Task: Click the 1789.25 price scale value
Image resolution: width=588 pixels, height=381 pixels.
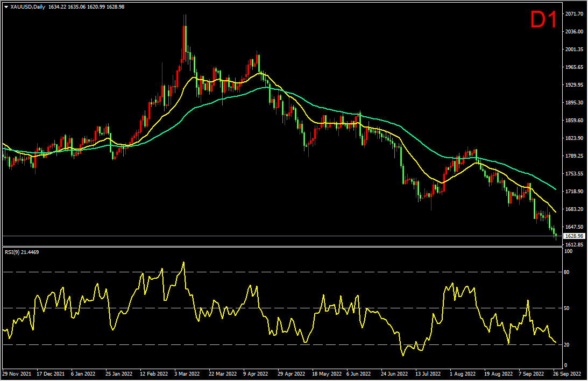Action: point(574,156)
